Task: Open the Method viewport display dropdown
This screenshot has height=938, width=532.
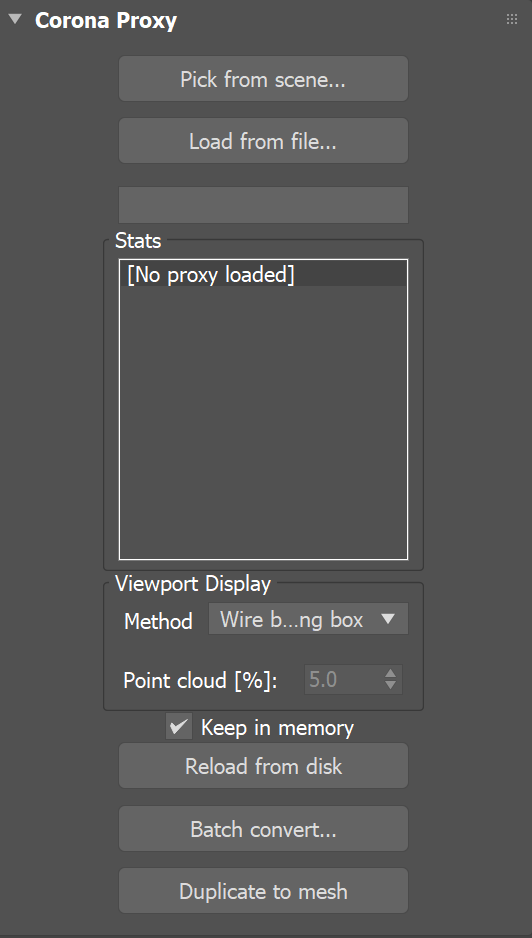Action: (308, 619)
